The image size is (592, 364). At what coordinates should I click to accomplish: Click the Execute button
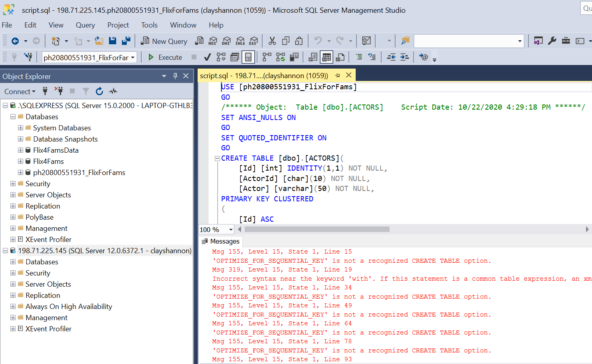(x=164, y=57)
